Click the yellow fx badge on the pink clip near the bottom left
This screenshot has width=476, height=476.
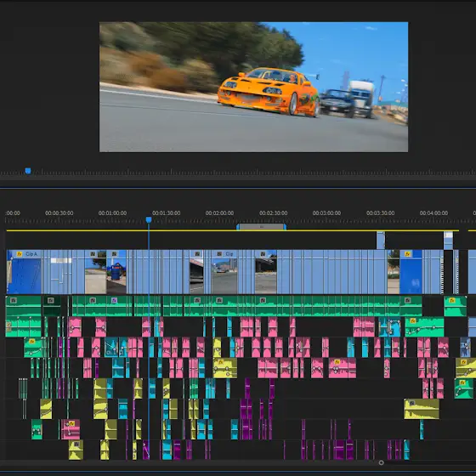tap(71, 423)
